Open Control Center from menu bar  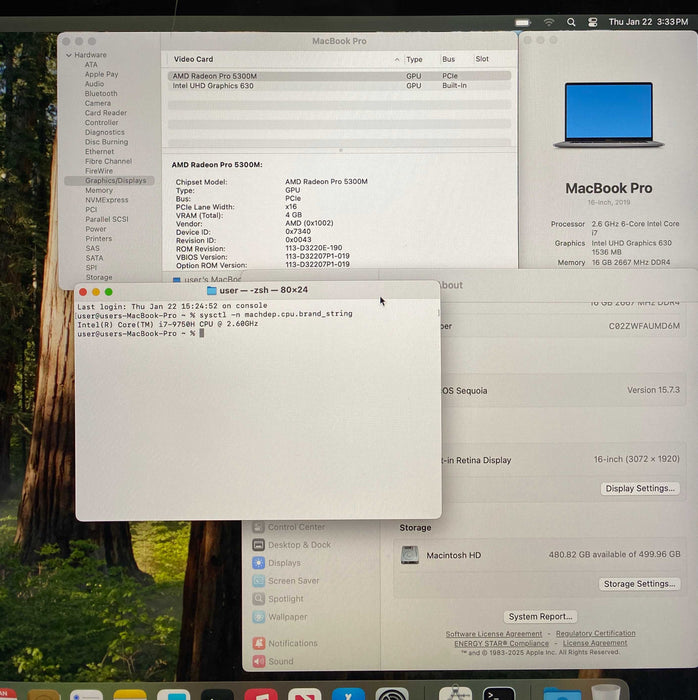(x=593, y=22)
